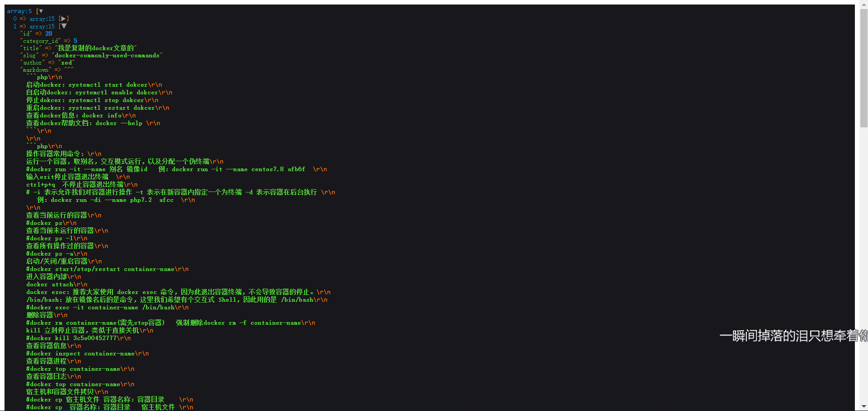Click the "title" key name
The height and width of the screenshot is (411, 868).
click(x=31, y=48)
